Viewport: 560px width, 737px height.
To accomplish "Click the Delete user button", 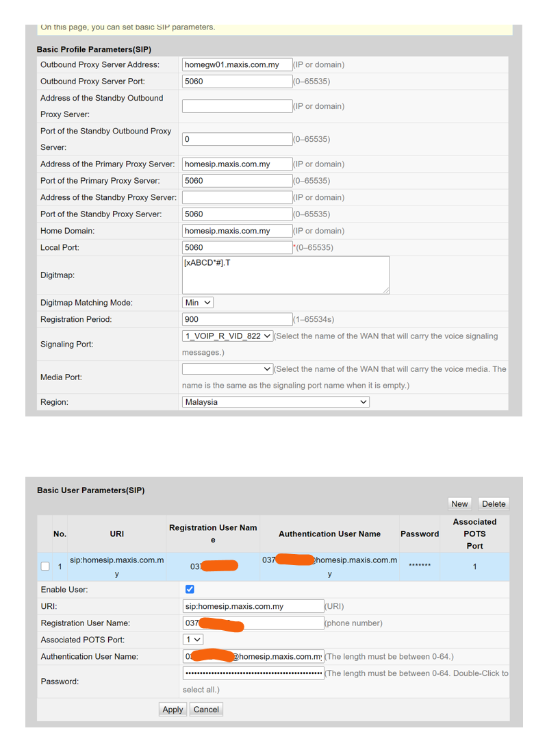I will click(x=494, y=504).
